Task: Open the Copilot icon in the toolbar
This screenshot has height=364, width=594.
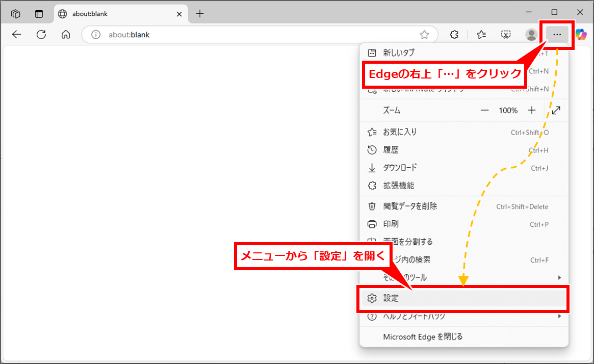Action: [581, 35]
